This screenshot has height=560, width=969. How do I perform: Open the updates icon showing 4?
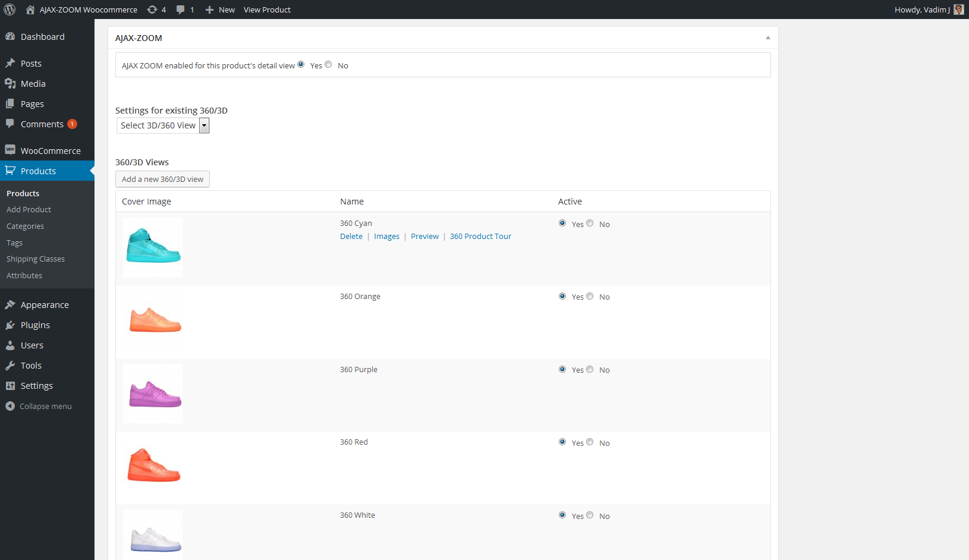pyautogui.click(x=152, y=10)
